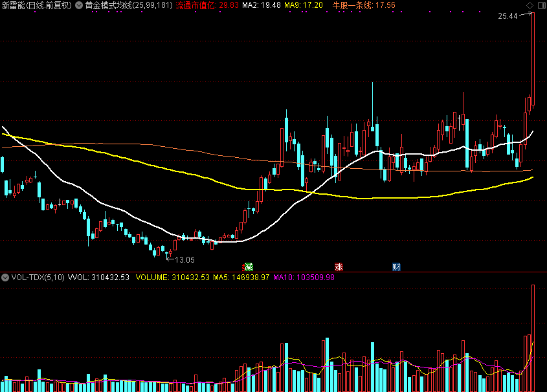Click the VVOL: 310432.53 value

[x=98, y=278]
